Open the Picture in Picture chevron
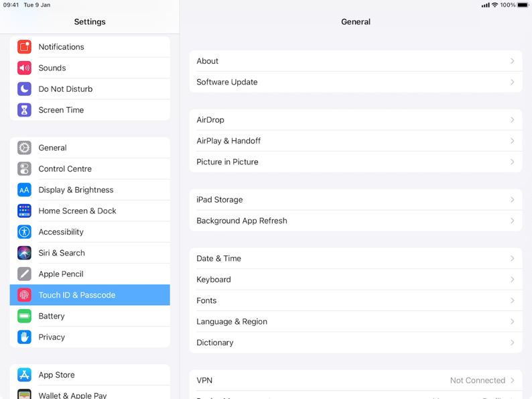Viewport: 532px width, 399px height. tap(513, 162)
